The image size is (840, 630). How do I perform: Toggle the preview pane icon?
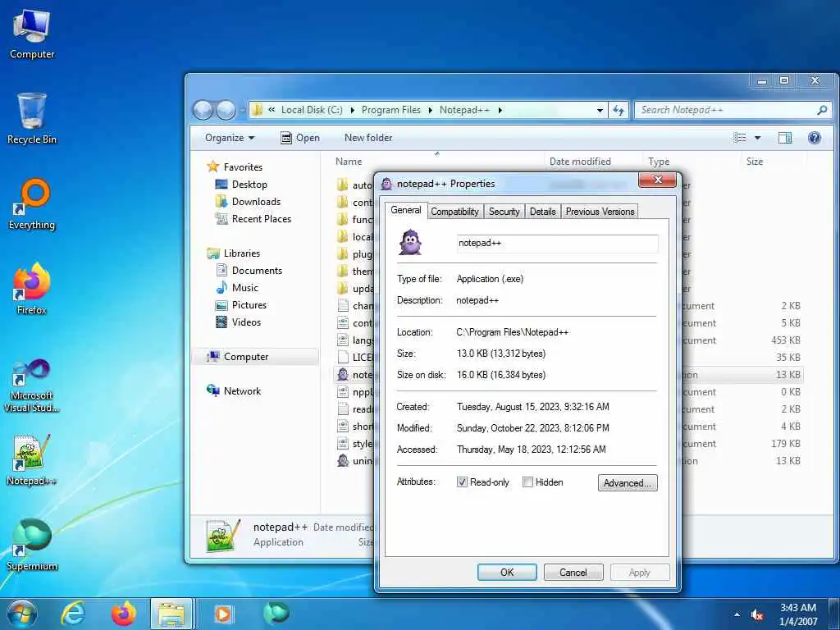(785, 138)
